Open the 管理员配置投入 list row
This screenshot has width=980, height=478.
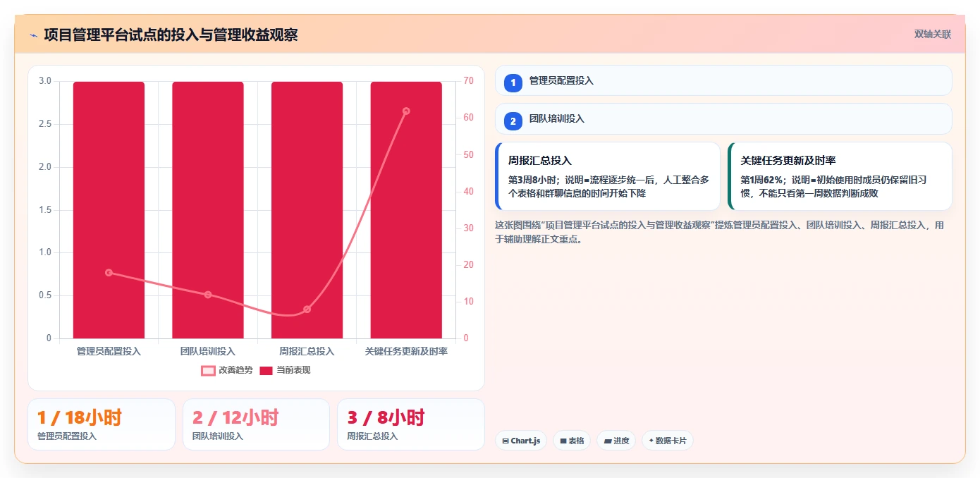tap(723, 80)
